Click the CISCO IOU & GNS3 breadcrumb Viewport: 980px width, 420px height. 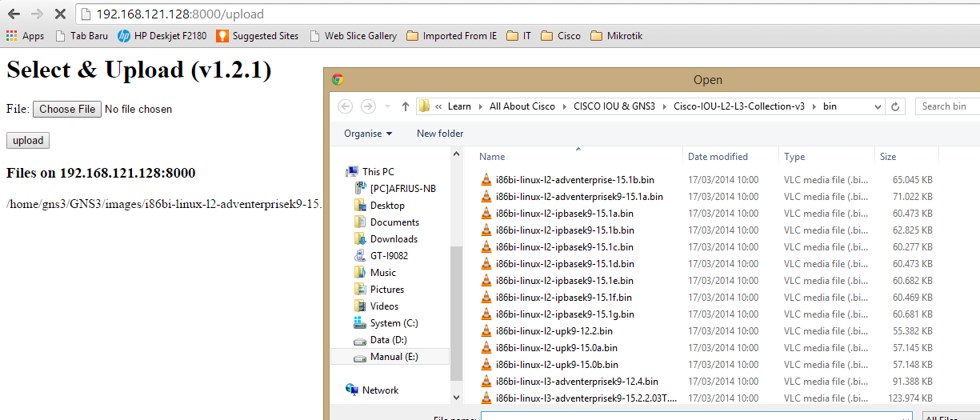pos(614,106)
